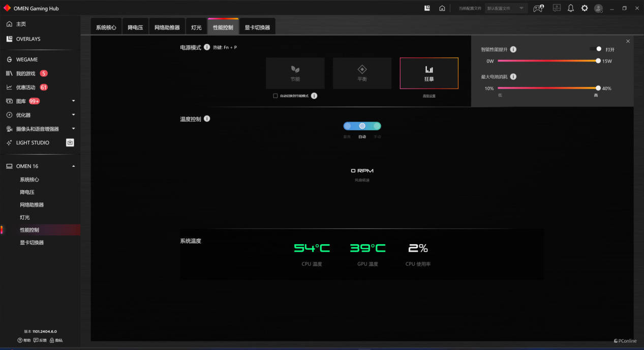Click the download icon beside LIGHT STUDIO
This screenshot has width=644, height=350.
(70, 142)
